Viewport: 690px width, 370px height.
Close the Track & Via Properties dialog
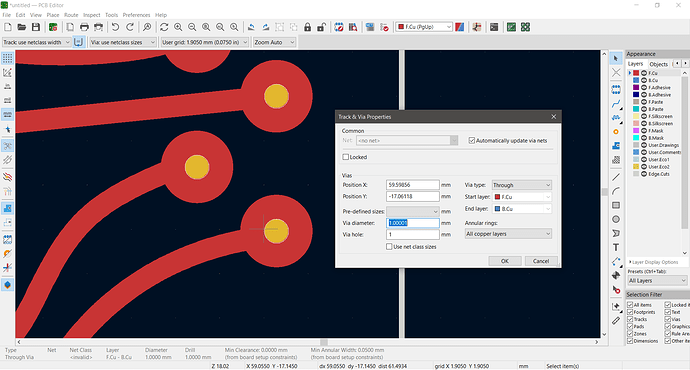[x=554, y=117]
